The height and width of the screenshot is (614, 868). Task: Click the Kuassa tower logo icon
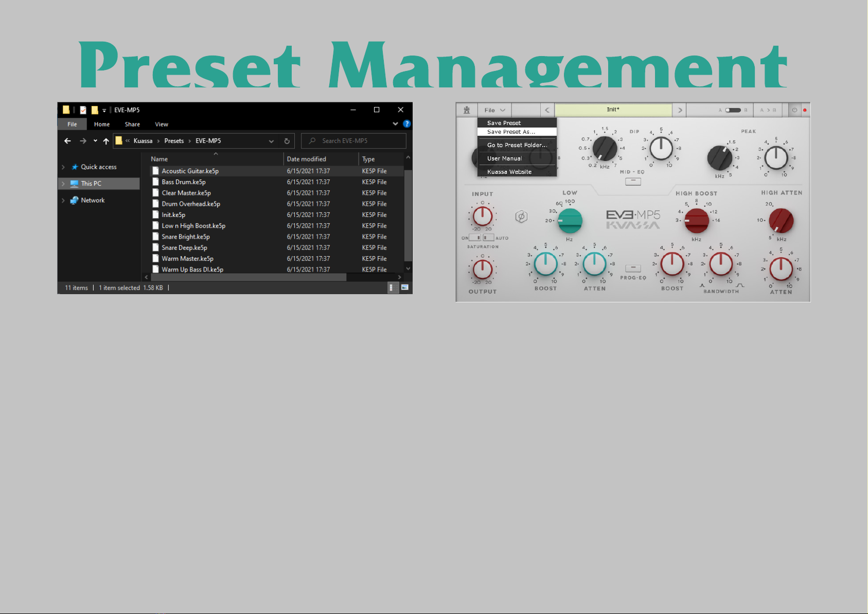(x=467, y=110)
